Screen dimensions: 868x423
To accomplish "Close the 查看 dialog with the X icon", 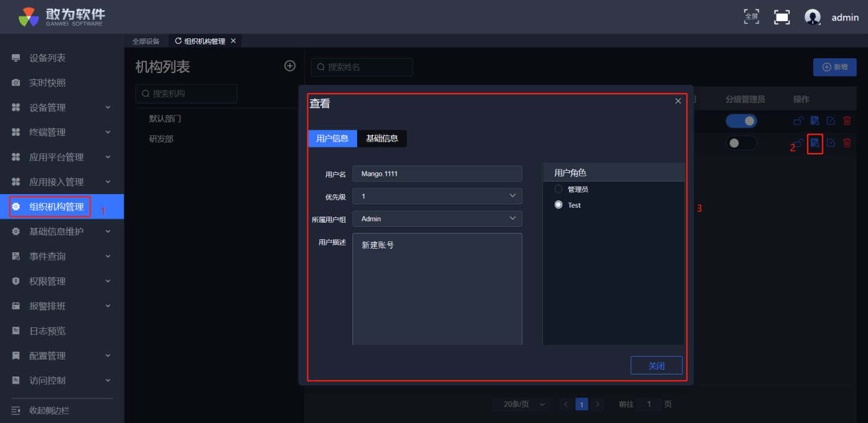I will click(678, 101).
